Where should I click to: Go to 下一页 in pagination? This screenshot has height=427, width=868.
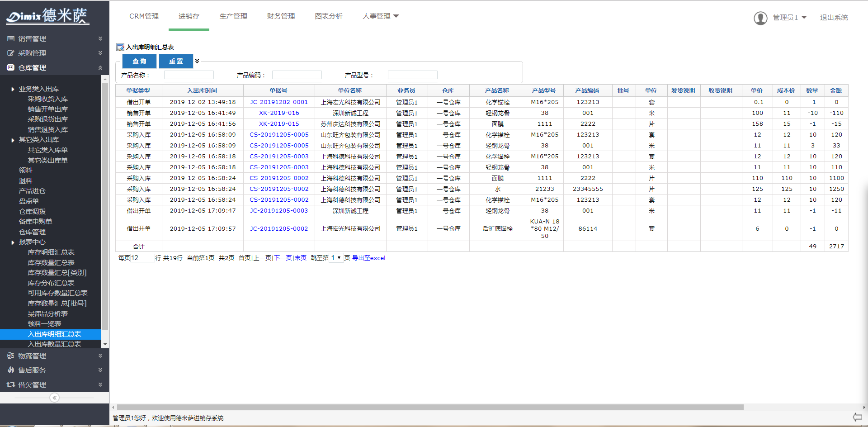[x=283, y=258]
